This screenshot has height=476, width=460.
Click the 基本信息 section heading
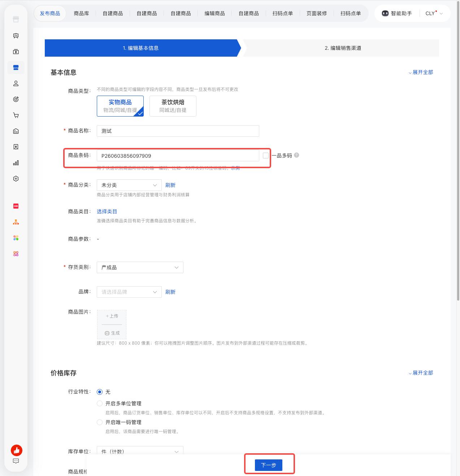pos(64,73)
